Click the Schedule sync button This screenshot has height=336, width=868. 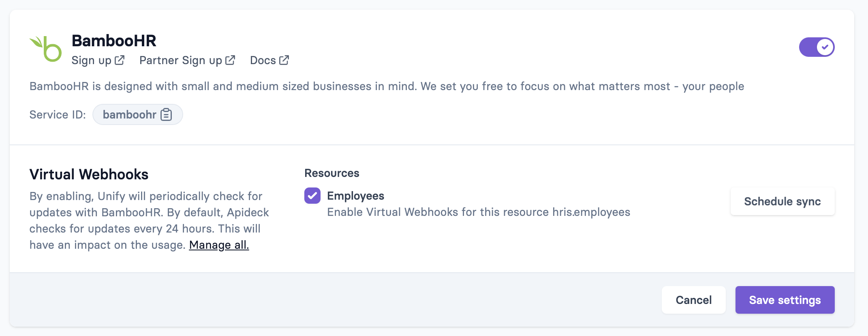coord(782,201)
